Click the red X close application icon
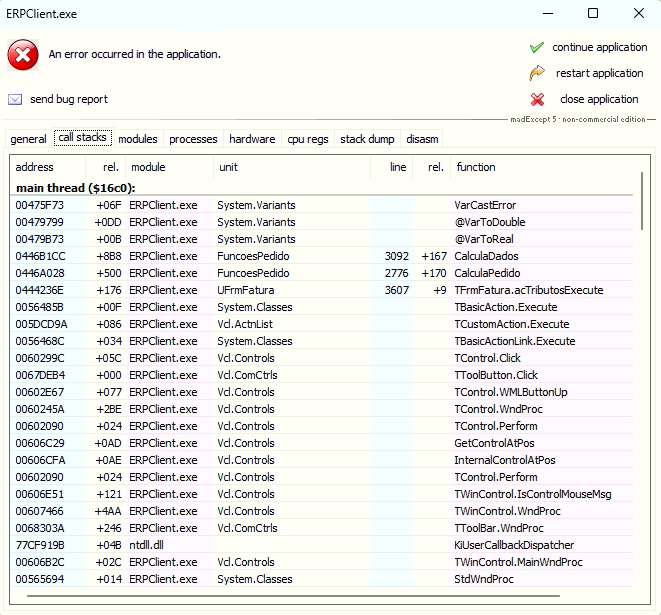This screenshot has height=615, width=661. [x=537, y=99]
